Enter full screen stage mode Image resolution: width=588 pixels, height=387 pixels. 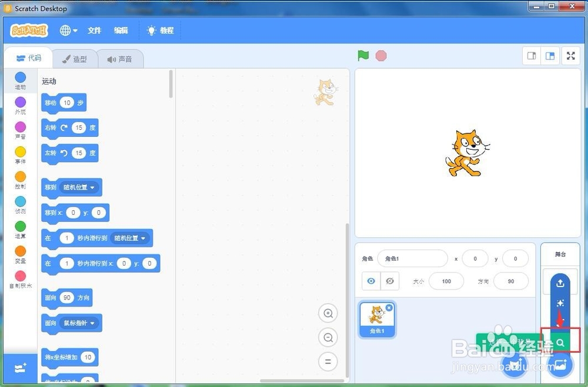click(x=571, y=56)
